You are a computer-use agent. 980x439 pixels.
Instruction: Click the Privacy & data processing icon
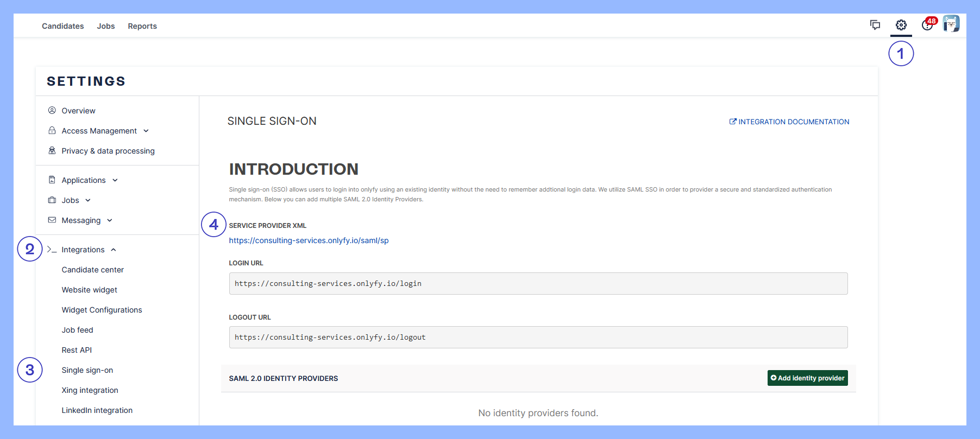click(x=52, y=151)
